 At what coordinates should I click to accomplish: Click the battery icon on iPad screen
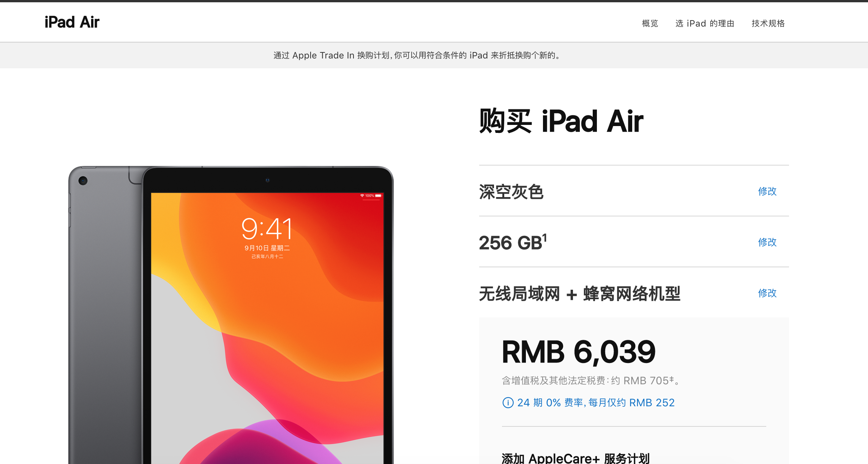point(378,196)
